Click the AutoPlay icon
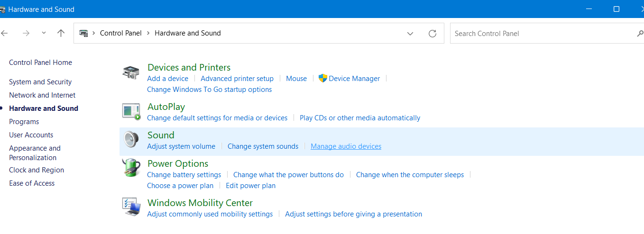The height and width of the screenshot is (234, 644). click(x=131, y=112)
